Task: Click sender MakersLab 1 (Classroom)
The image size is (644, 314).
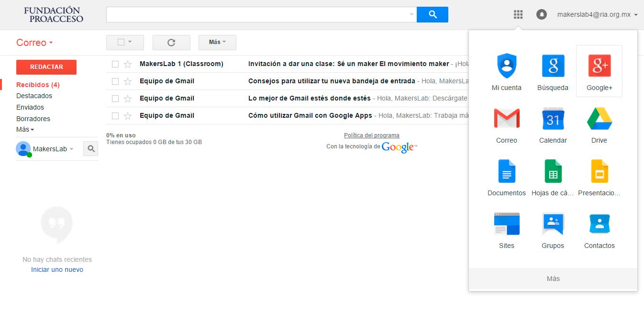Action: click(181, 64)
